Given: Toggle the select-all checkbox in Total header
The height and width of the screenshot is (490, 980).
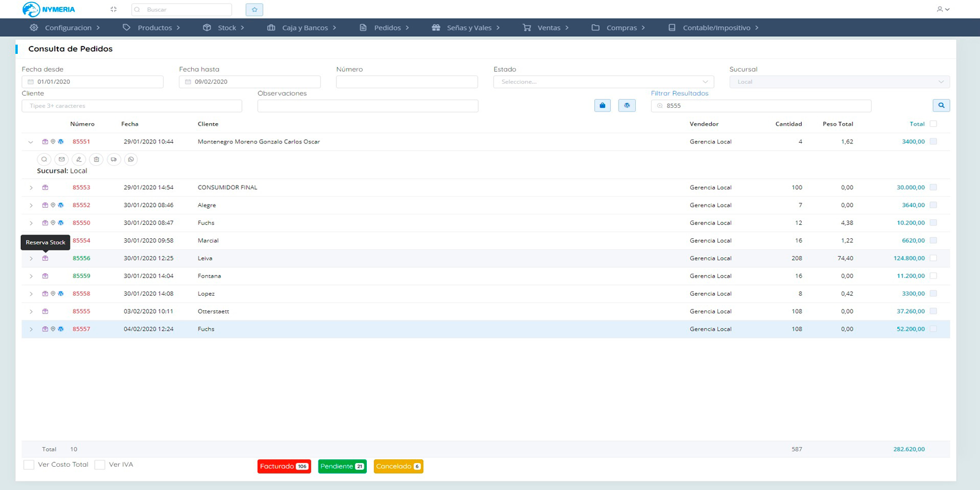Looking at the screenshot, I should (933, 124).
